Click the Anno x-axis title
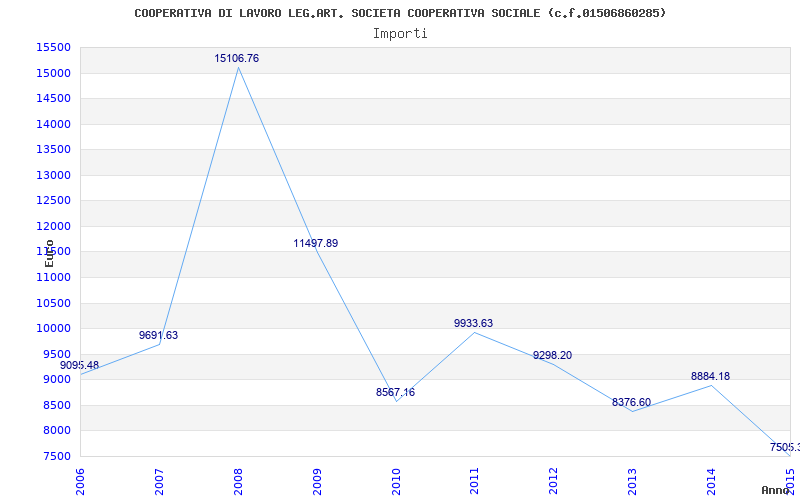The height and width of the screenshot is (500, 800). [775, 490]
